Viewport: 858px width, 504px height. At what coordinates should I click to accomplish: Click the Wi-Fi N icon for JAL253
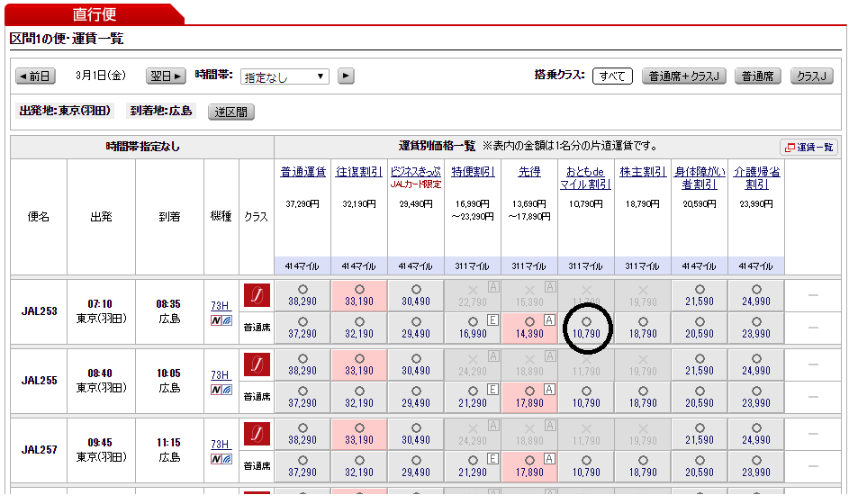click(x=221, y=320)
